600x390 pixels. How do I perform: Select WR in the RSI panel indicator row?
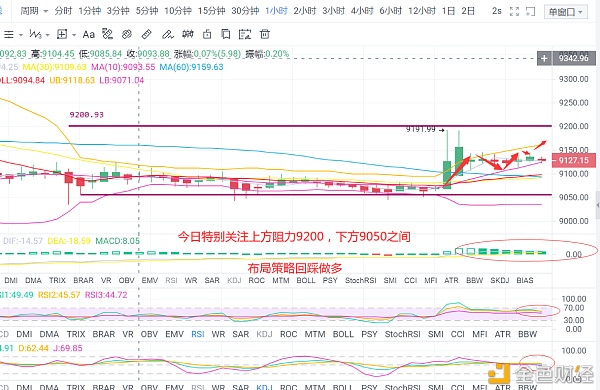(218, 334)
